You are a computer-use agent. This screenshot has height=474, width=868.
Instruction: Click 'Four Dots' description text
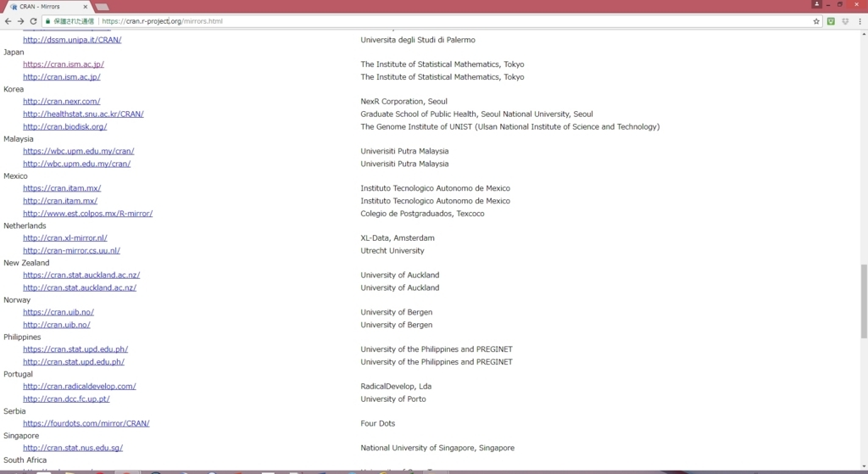378,424
